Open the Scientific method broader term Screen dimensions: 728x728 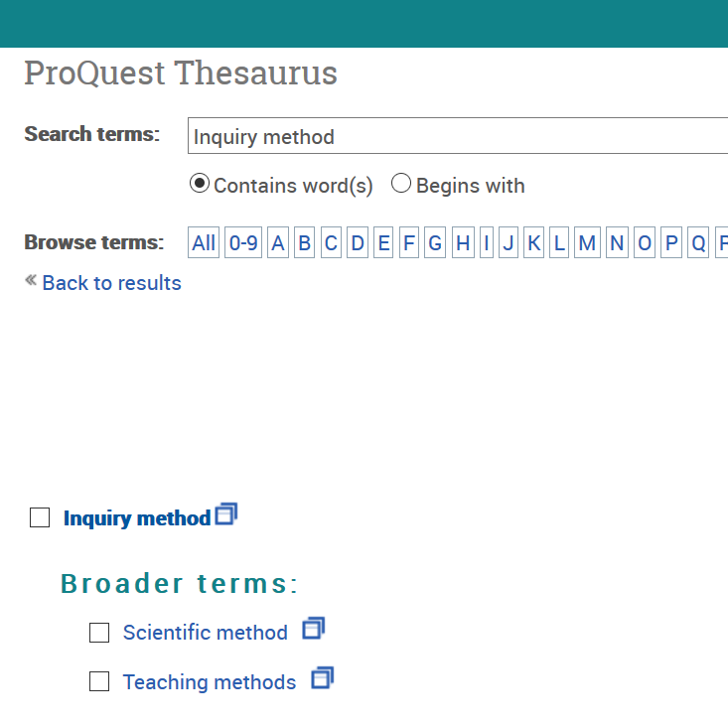coord(205,633)
